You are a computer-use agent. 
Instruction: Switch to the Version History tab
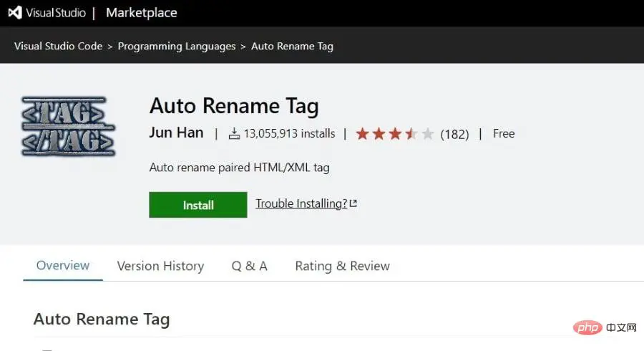click(x=160, y=266)
